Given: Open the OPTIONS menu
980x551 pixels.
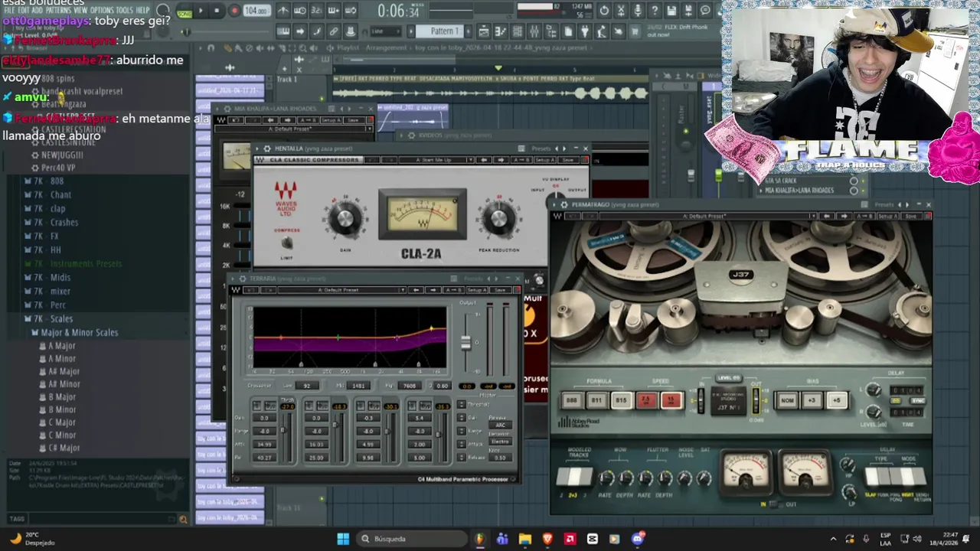Looking at the screenshot, I should tap(102, 10).
